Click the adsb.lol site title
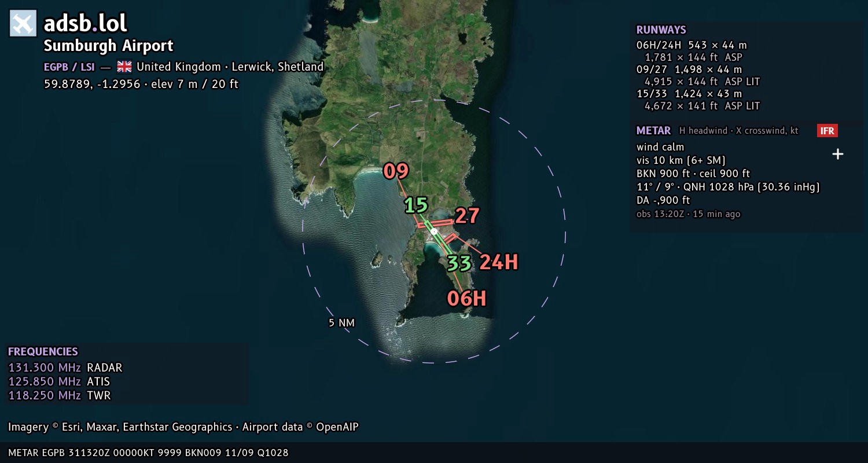This screenshot has width=868, height=463. tap(86, 23)
